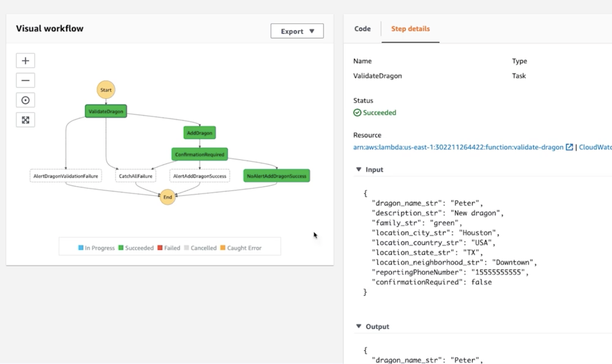
Task: Click the zoom-out icon on the workflow canvas
Action: 25,80
